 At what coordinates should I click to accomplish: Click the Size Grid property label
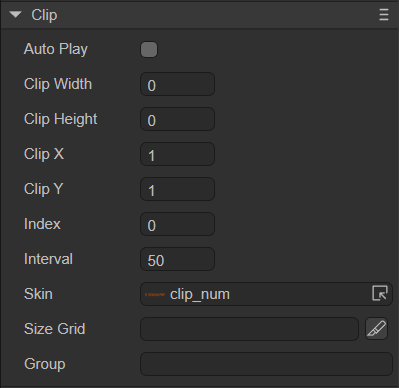click(55, 329)
